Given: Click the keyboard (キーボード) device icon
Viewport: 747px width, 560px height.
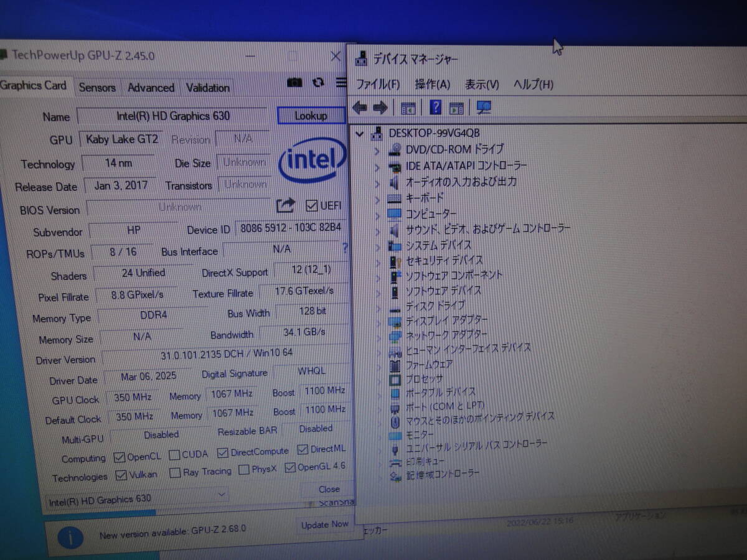Looking at the screenshot, I should (x=395, y=198).
